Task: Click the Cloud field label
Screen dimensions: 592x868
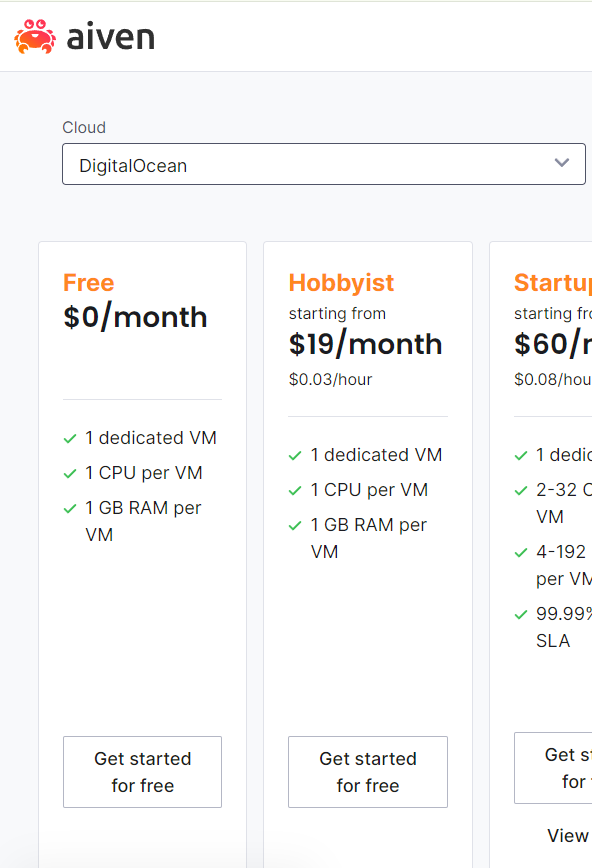Action: [x=83, y=127]
